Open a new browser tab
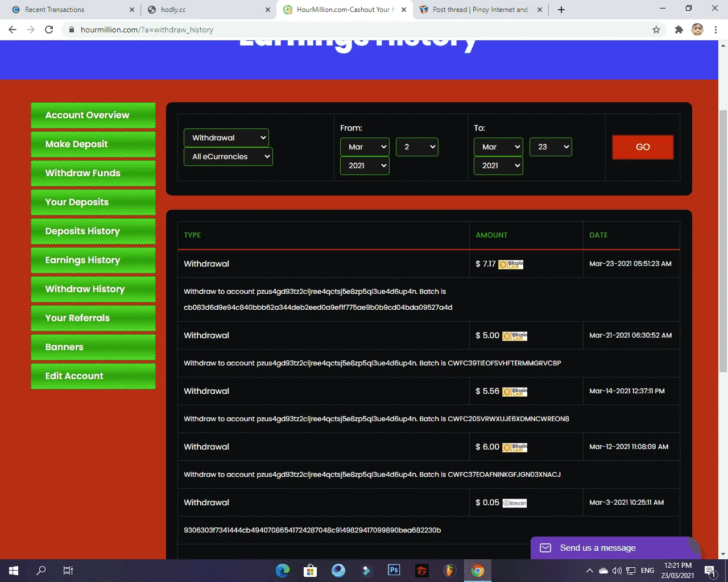Image resolution: width=728 pixels, height=582 pixels. click(x=561, y=10)
